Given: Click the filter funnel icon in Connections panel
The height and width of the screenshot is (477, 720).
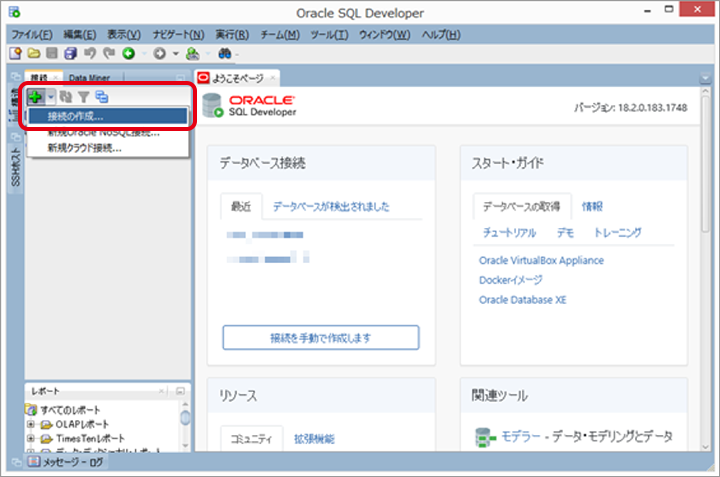Looking at the screenshot, I should 84,97.
